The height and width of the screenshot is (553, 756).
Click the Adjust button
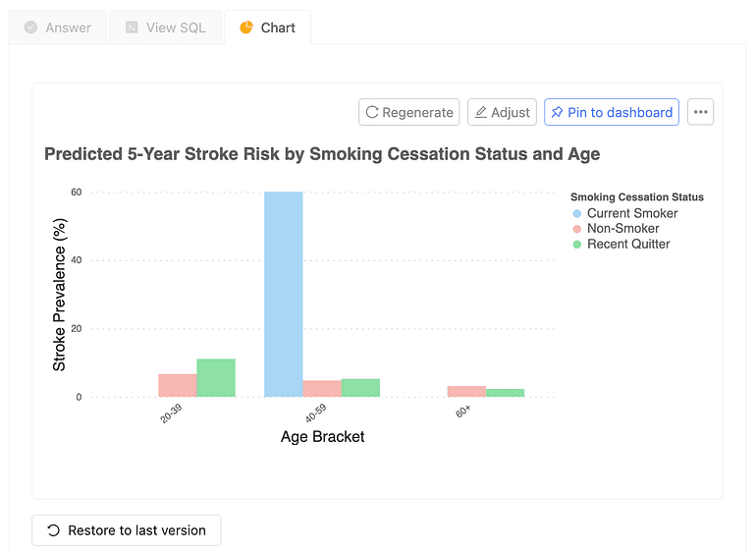point(502,112)
